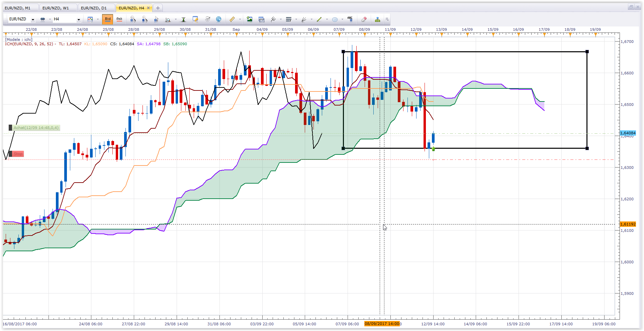
Task: Expand the trend line dropdown arrow
Action: (327, 19)
